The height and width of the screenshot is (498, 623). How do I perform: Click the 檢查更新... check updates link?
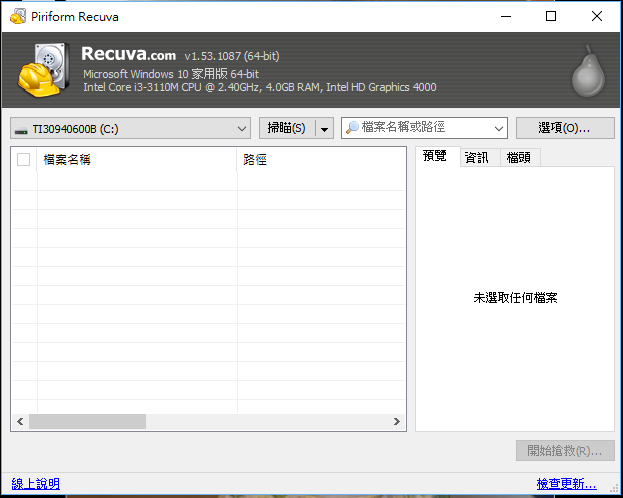pos(567,484)
